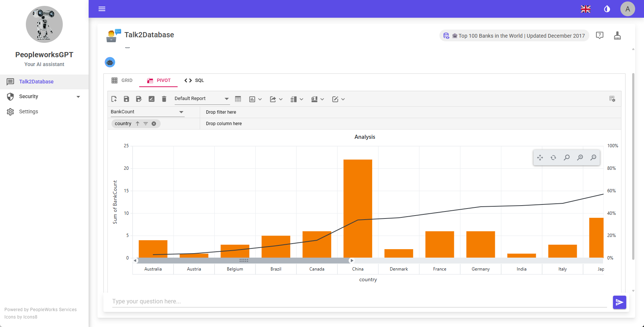Click the blue robot assistant avatar
Screen dimensions: 644x327
tap(110, 62)
